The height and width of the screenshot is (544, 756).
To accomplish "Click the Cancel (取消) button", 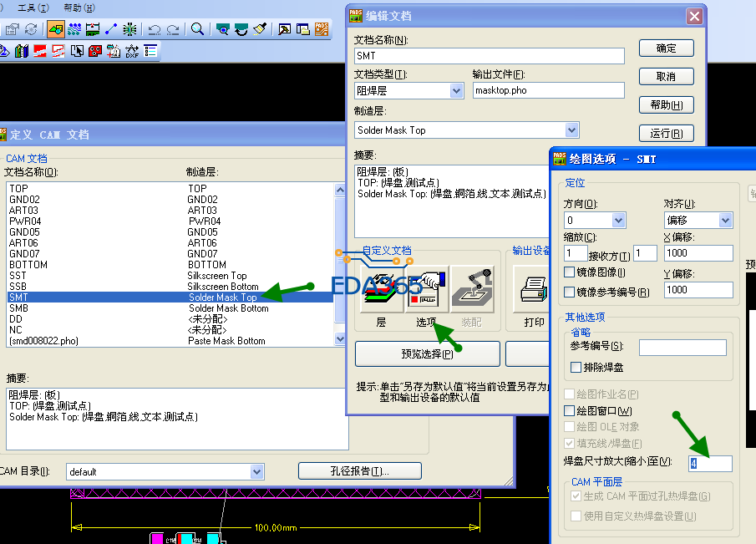I will [x=667, y=76].
